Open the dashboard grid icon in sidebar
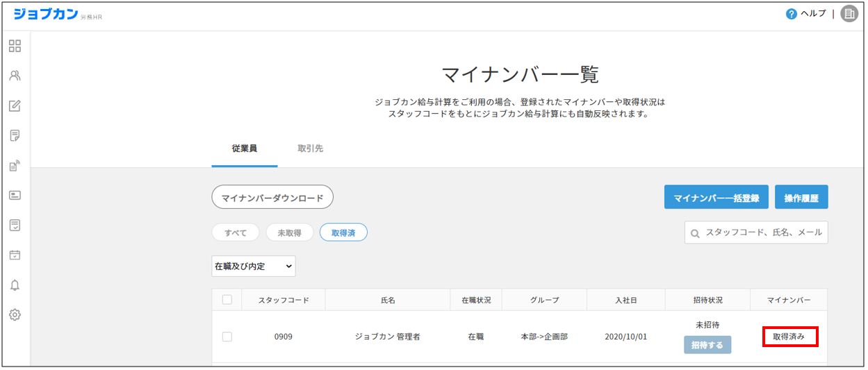This screenshot has width=868, height=370. pos(15,47)
